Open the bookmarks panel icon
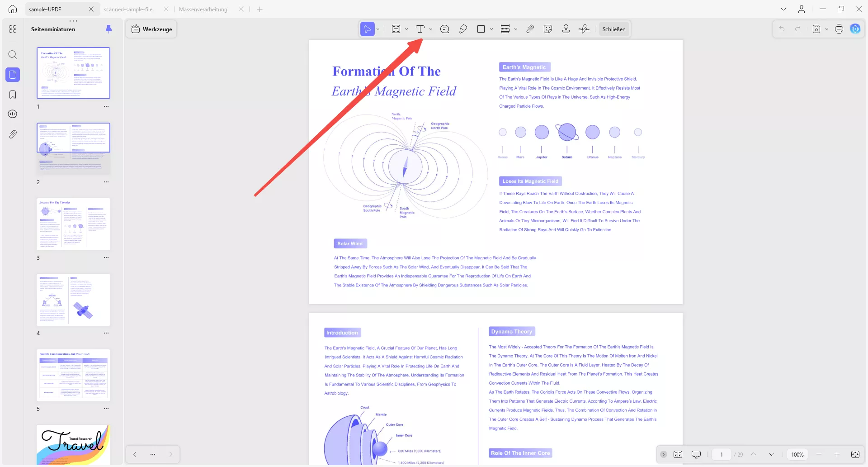Viewport: 868px width, 467px height. pyautogui.click(x=13, y=95)
